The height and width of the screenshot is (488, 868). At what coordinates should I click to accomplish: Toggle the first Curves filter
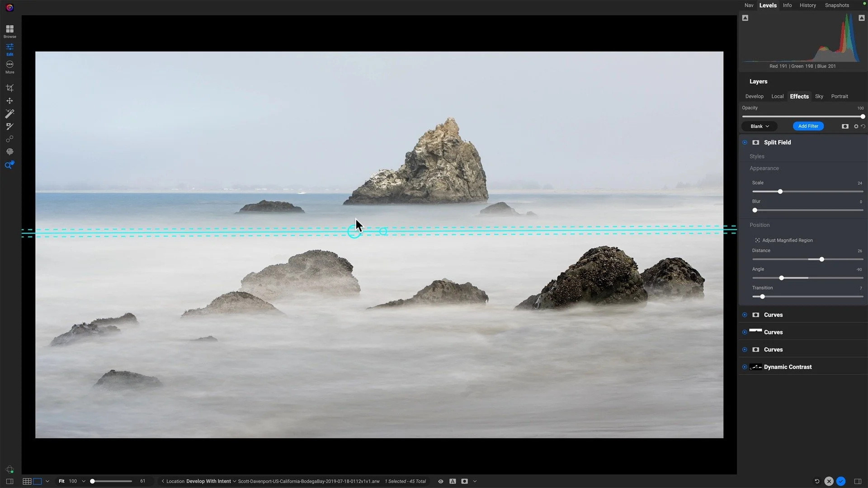(745, 315)
